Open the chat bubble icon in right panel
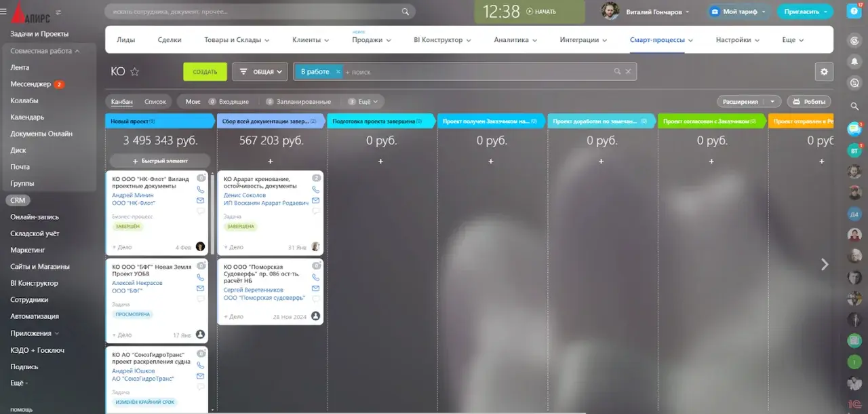868x414 pixels. point(854,128)
